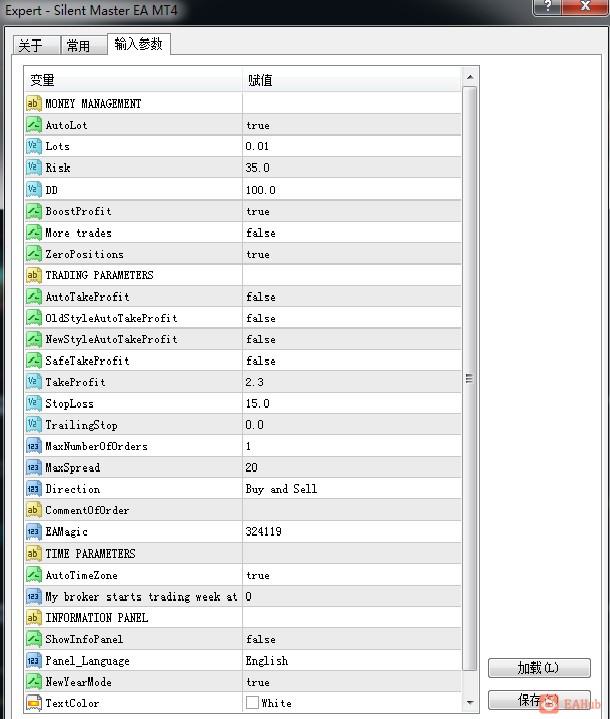The width and height of the screenshot is (610, 719).
Task: Select the ZeroPositions value true
Action: click(258, 254)
